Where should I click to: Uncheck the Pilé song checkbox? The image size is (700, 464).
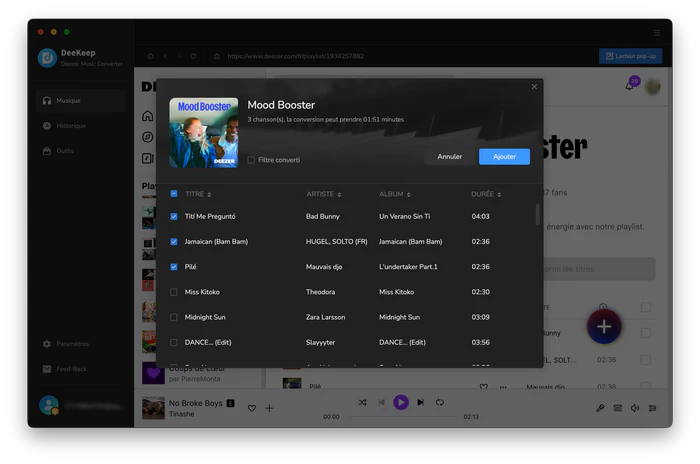174,267
